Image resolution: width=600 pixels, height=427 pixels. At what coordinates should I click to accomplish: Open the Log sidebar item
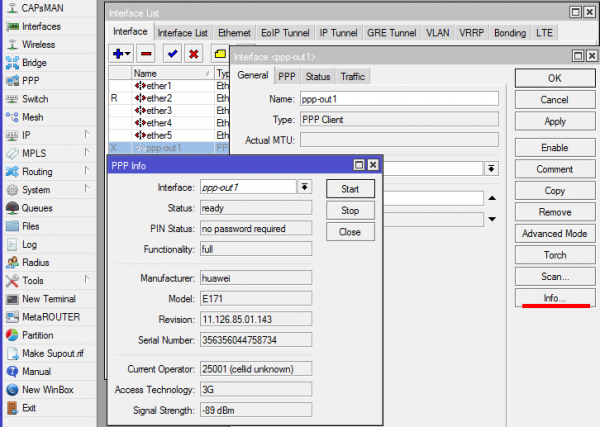pos(29,244)
